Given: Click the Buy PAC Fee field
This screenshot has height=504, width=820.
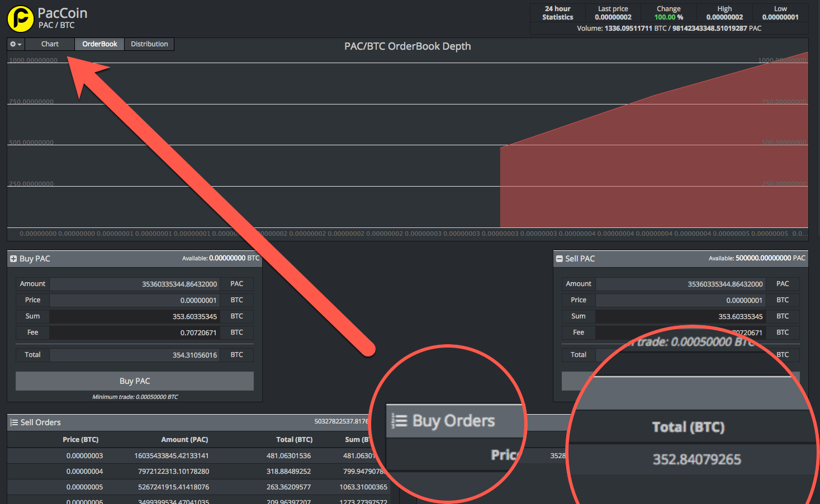Looking at the screenshot, I should coord(135,332).
